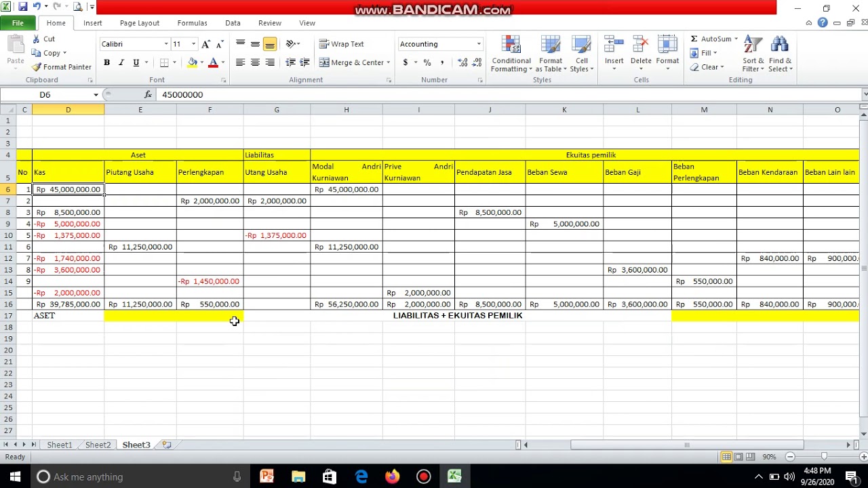Click the Windows Start button
The image size is (868, 488).
15,476
